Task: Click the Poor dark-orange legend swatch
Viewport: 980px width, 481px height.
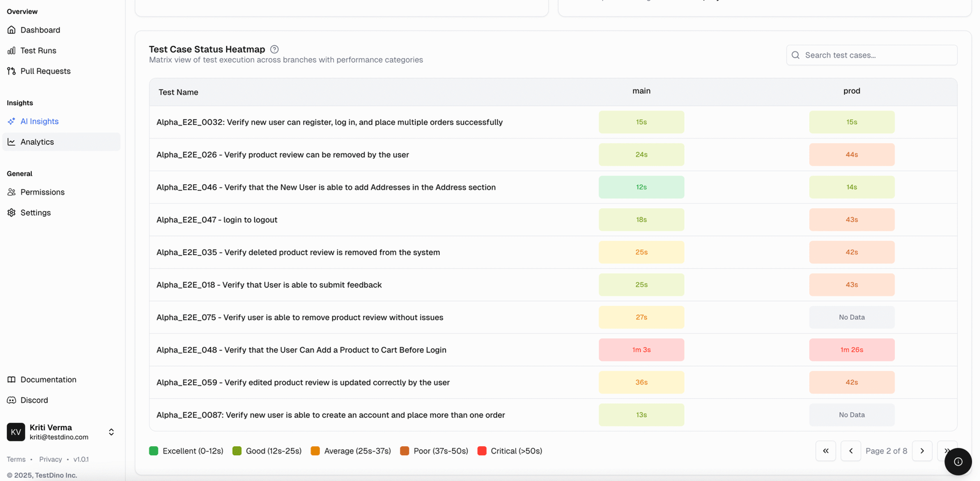Action: coord(405,451)
